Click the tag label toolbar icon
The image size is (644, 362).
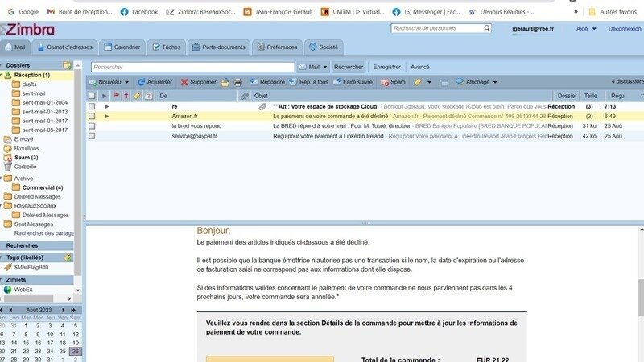click(x=418, y=82)
